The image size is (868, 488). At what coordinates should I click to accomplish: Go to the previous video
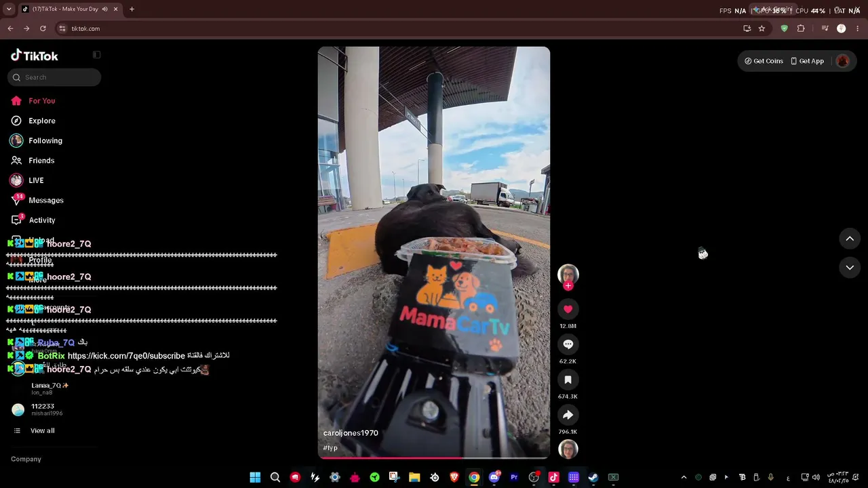[x=850, y=239]
